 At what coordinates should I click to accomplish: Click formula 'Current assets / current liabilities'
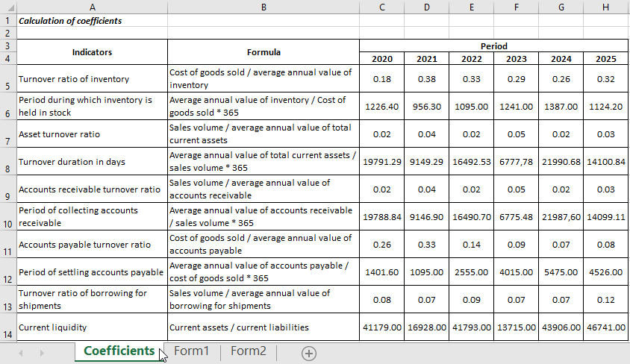[x=263, y=327]
